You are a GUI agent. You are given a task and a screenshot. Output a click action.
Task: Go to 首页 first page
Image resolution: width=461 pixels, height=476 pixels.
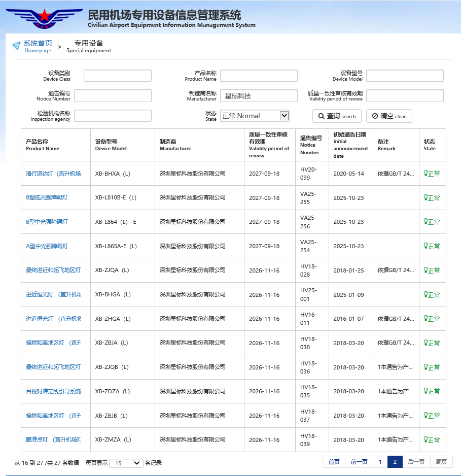point(334,462)
